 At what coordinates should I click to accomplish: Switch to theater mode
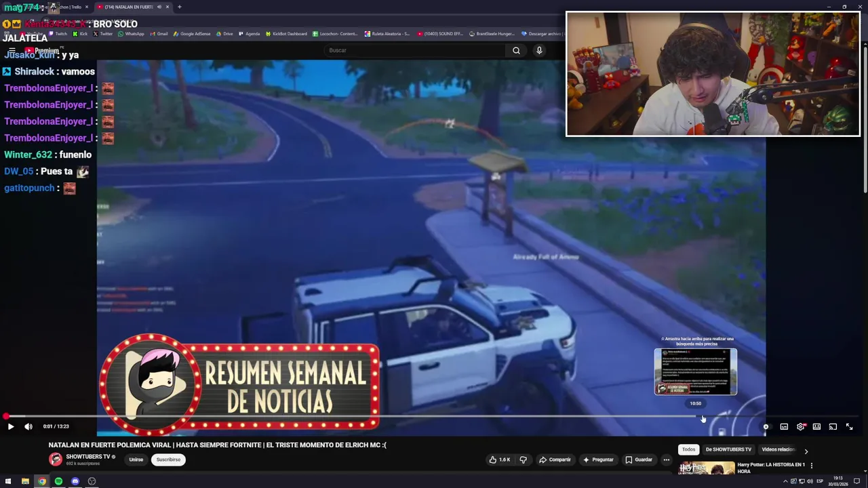(816, 426)
